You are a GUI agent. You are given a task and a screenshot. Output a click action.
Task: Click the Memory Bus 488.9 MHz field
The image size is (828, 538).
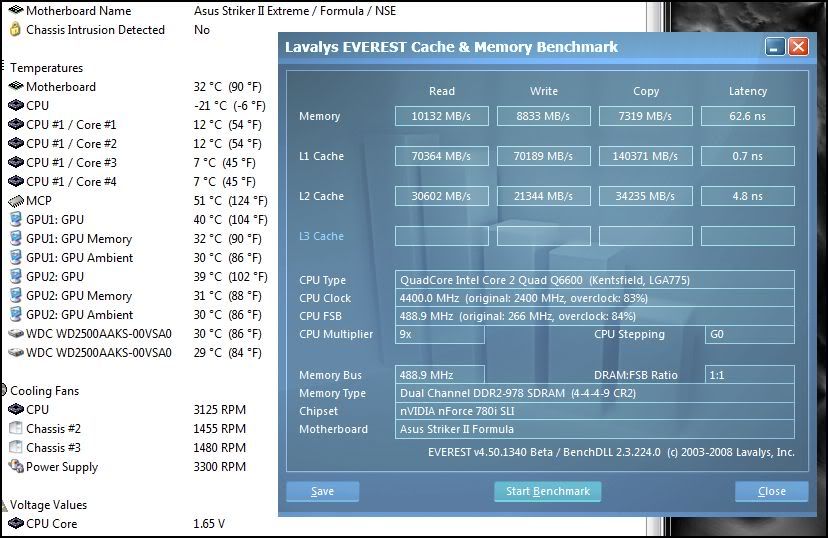[x=439, y=375]
